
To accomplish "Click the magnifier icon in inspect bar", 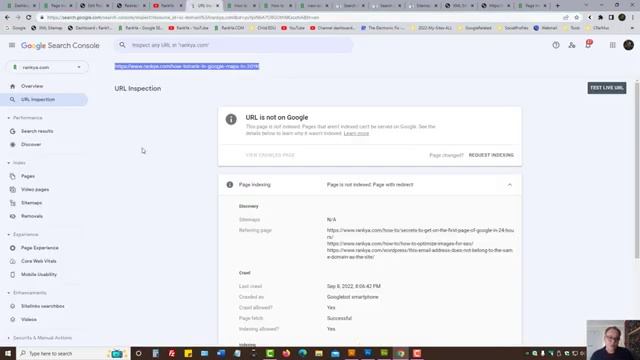I will click(122, 45).
